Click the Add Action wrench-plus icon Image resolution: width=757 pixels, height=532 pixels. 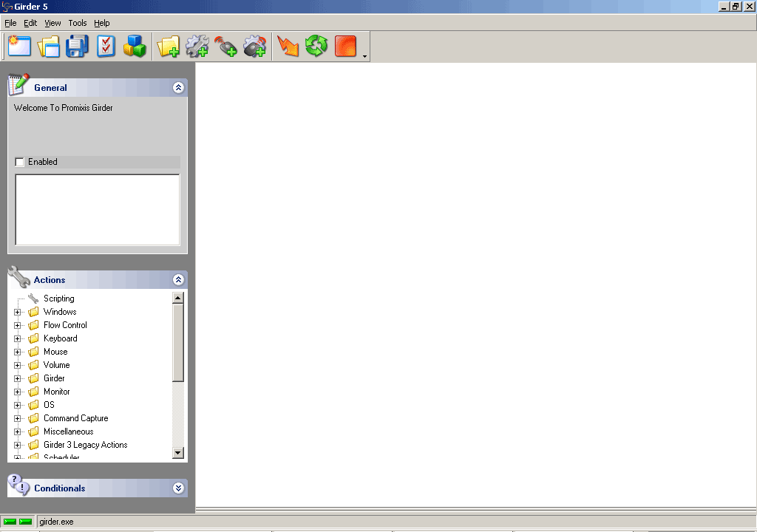coord(197,47)
